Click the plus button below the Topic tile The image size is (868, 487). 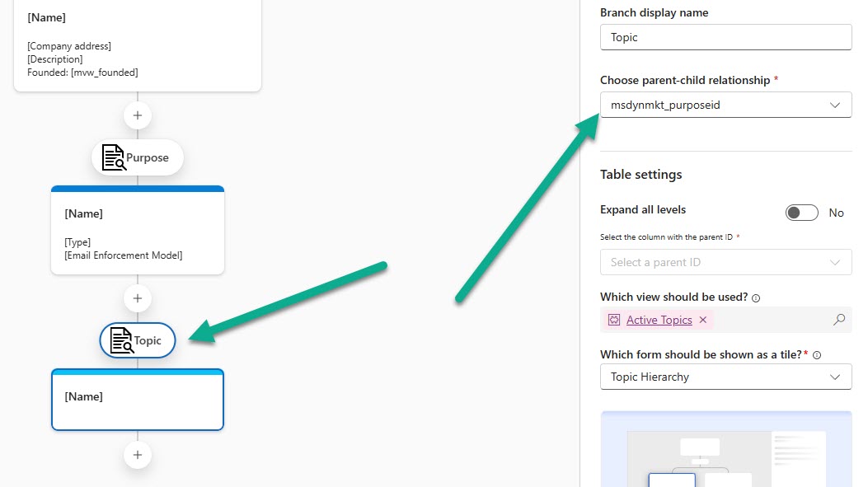(x=138, y=455)
